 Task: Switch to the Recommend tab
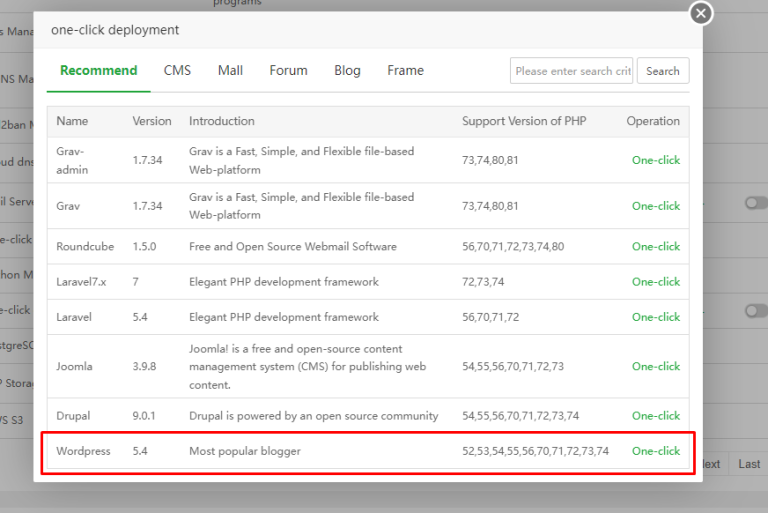coord(98,71)
